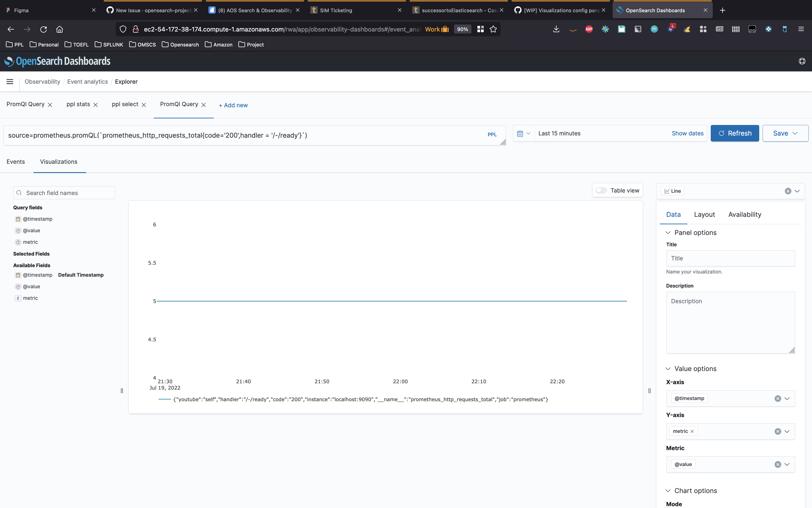Clear the Metric @value selection
Screen dimensions: 812x508
pos(777,464)
